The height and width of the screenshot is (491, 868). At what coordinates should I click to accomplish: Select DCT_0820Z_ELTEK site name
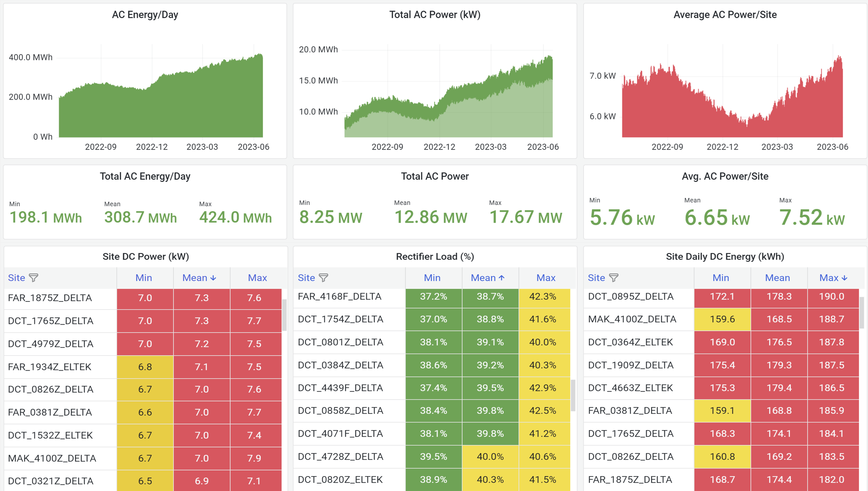click(340, 480)
